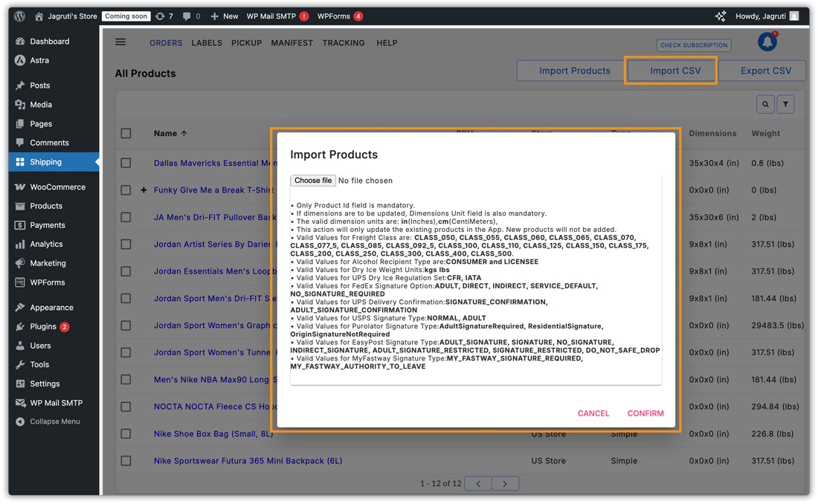Go to next page of products

(505, 484)
